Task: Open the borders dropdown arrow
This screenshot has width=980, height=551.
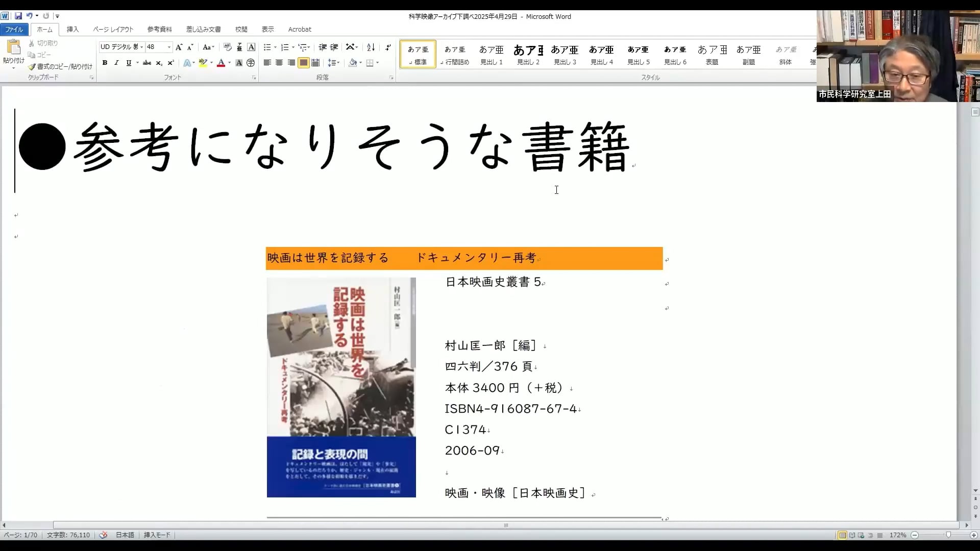Action: (x=378, y=63)
